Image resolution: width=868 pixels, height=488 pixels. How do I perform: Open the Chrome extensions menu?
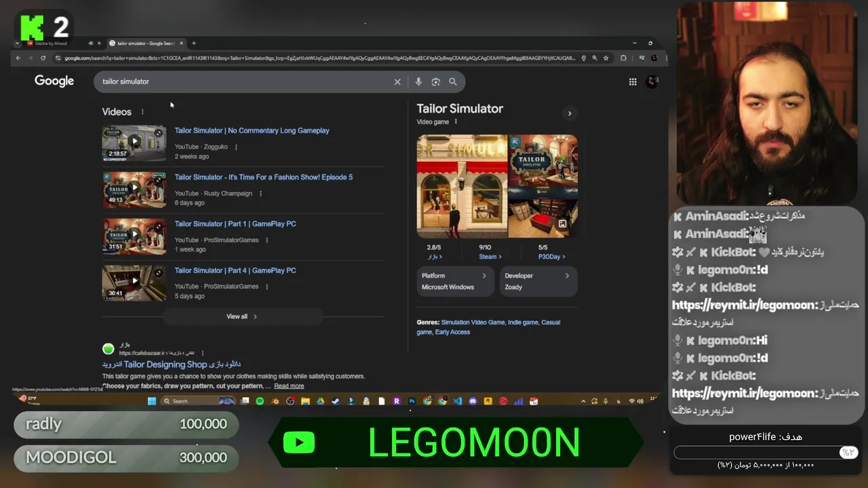[623, 58]
